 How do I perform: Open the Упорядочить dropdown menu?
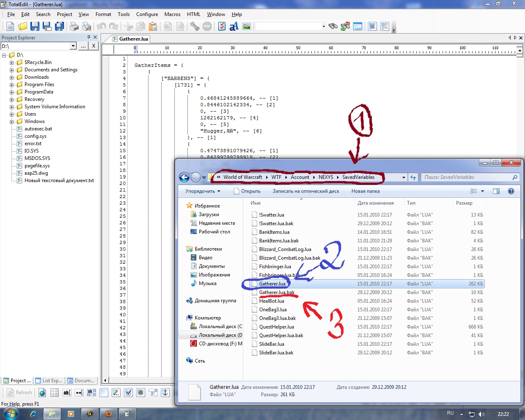(x=203, y=191)
